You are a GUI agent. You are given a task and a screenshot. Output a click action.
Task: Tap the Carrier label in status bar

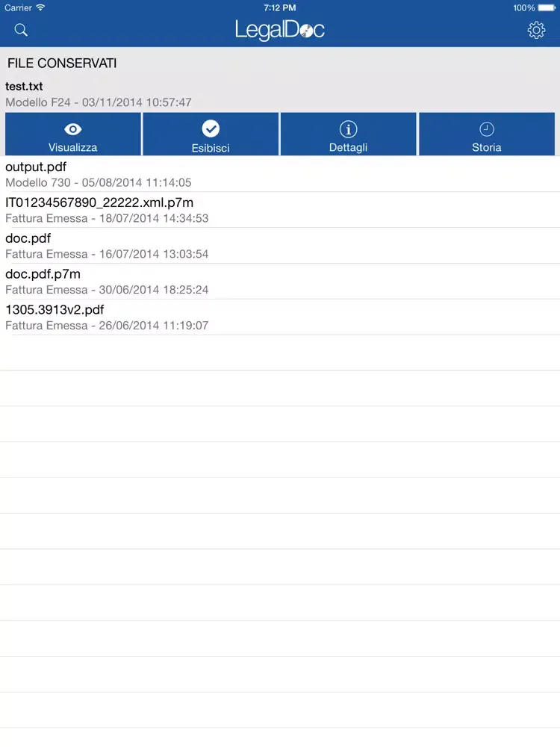[x=18, y=7]
